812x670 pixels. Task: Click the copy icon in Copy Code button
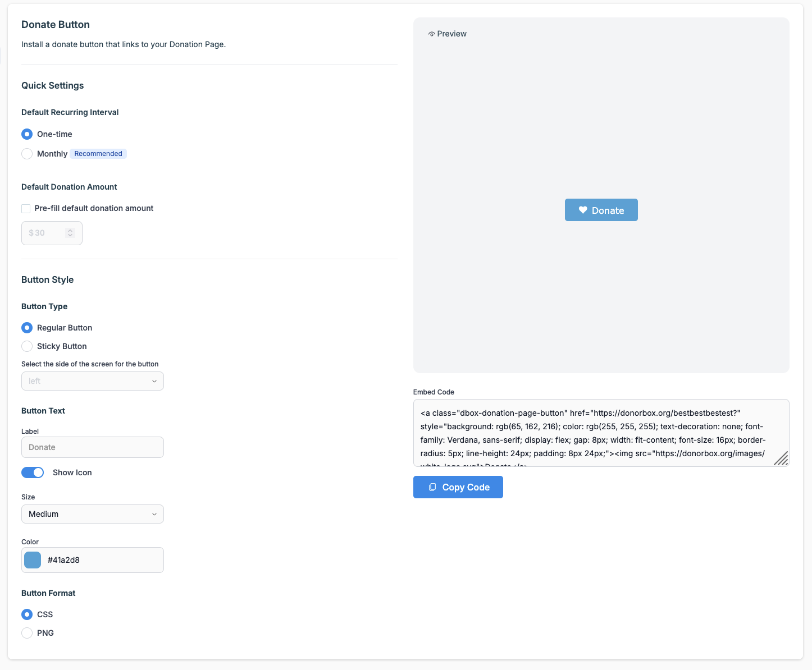(432, 487)
